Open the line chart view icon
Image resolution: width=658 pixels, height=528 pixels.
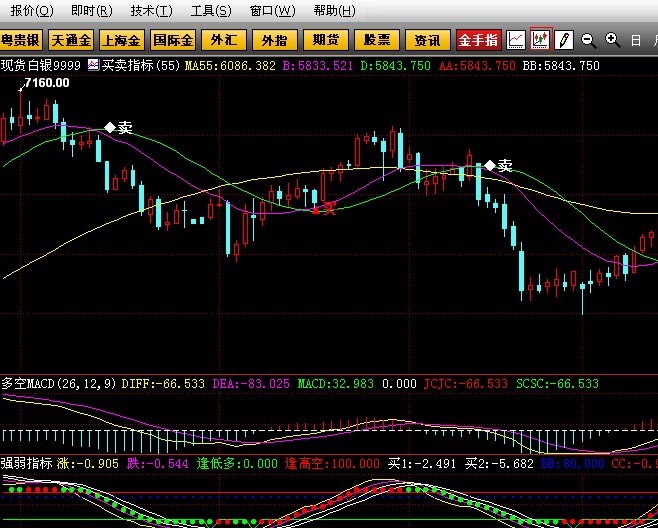click(516, 40)
